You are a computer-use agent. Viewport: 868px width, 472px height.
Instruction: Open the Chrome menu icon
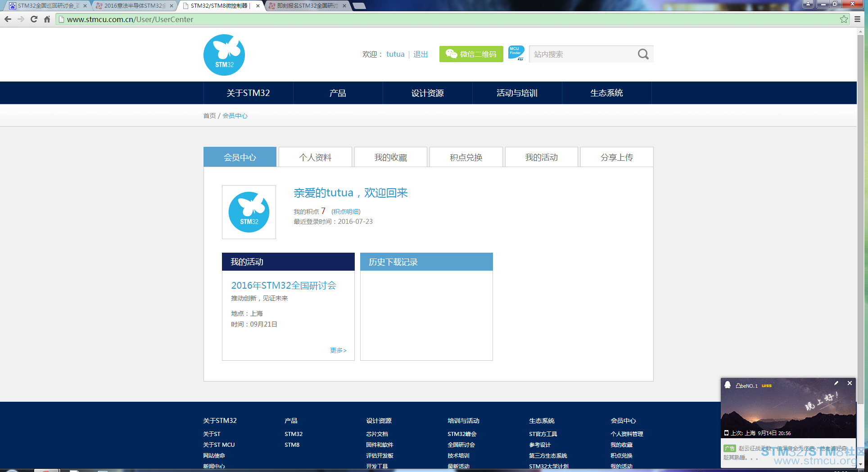[x=857, y=19]
